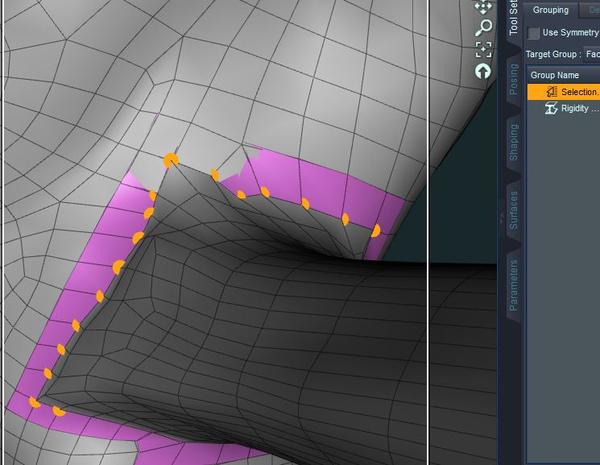Open the Target Group dropdown

tap(592, 54)
